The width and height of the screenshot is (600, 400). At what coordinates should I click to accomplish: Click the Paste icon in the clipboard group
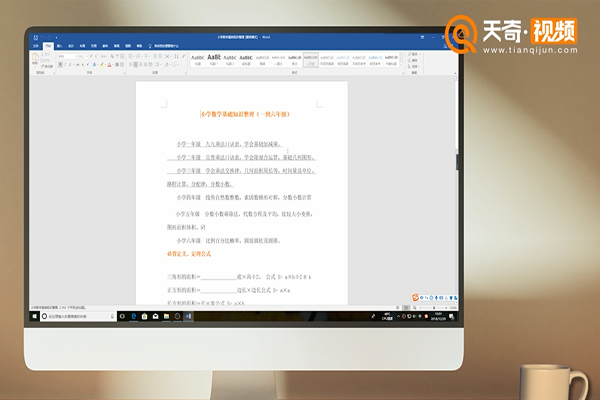pyautogui.click(x=35, y=57)
